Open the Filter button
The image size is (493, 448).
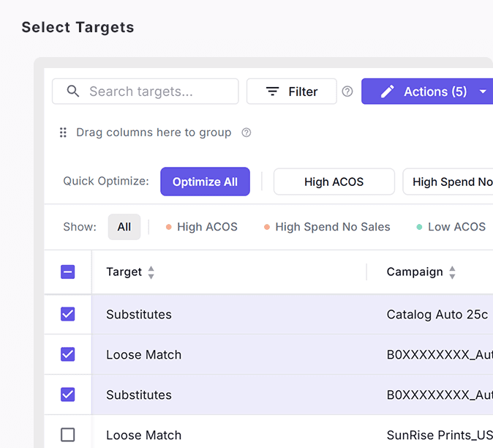coord(291,92)
